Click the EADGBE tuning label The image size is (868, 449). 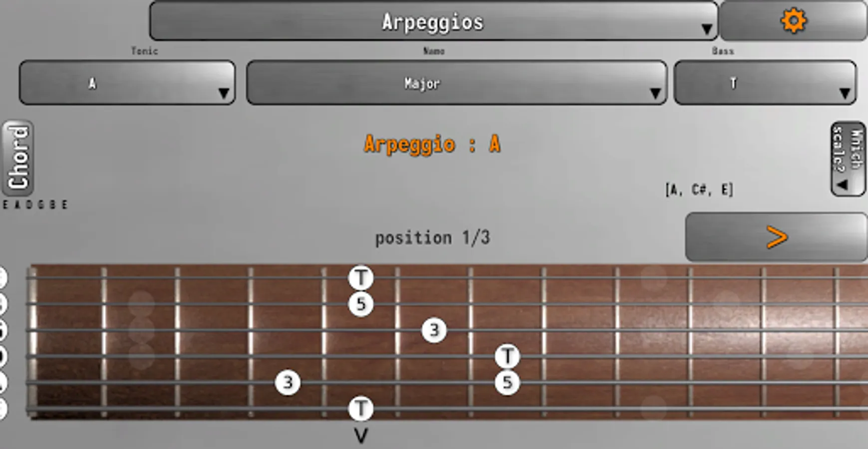(35, 205)
